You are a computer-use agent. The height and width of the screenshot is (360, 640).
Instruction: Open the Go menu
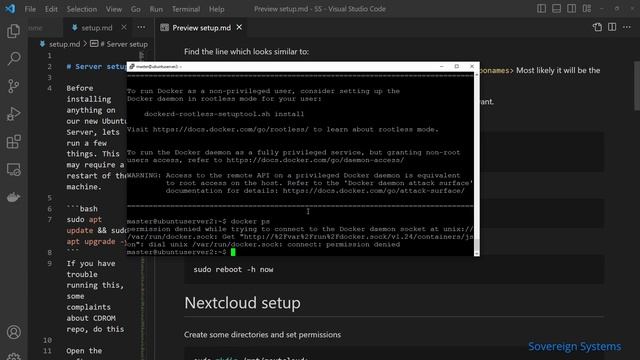click(136, 9)
